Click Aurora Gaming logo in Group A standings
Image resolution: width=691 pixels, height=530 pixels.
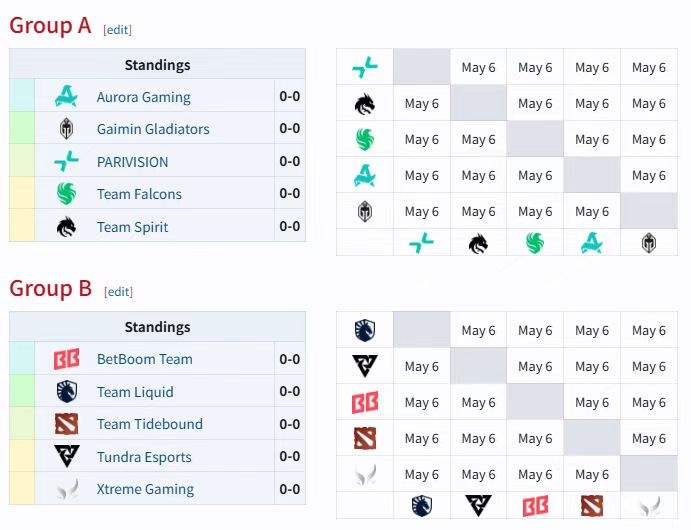[x=66, y=96]
